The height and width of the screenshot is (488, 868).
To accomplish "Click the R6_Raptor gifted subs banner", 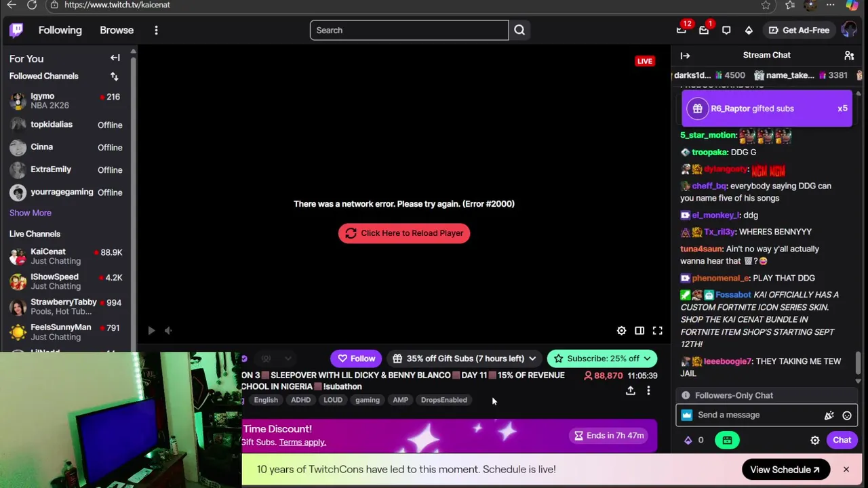I will (x=766, y=108).
